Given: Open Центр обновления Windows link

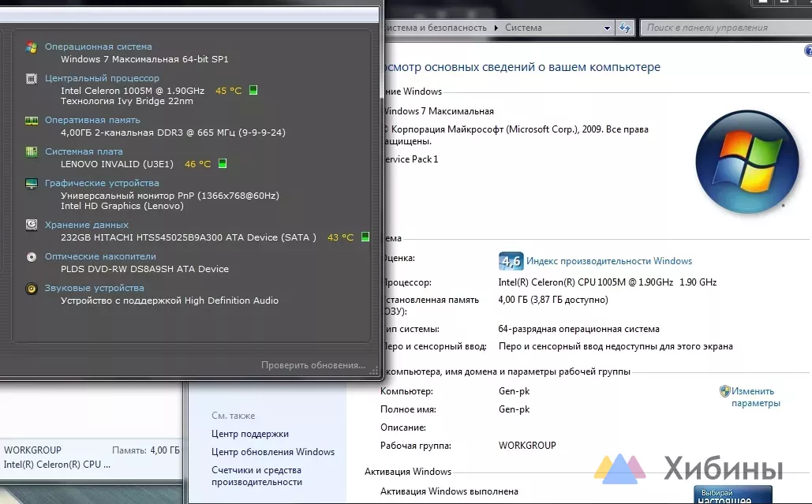Looking at the screenshot, I should pyautogui.click(x=273, y=452).
